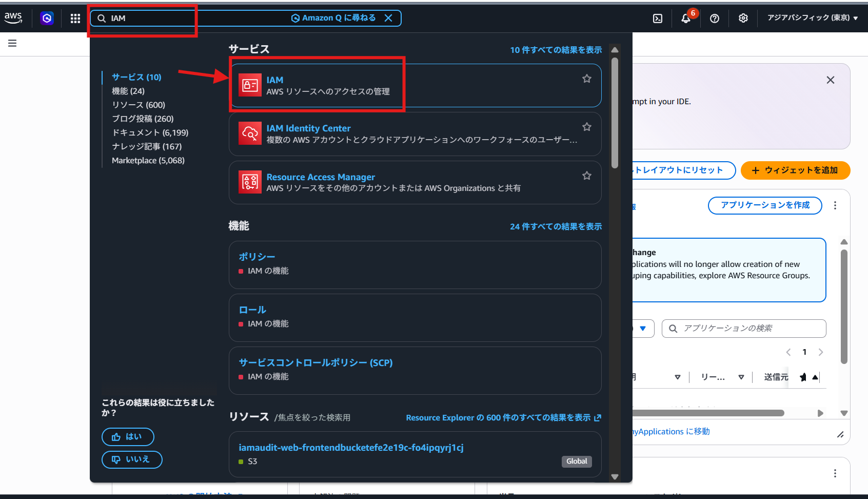Click the IAM Identity Center cloud icon
The height and width of the screenshot is (499, 868).
coord(250,133)
